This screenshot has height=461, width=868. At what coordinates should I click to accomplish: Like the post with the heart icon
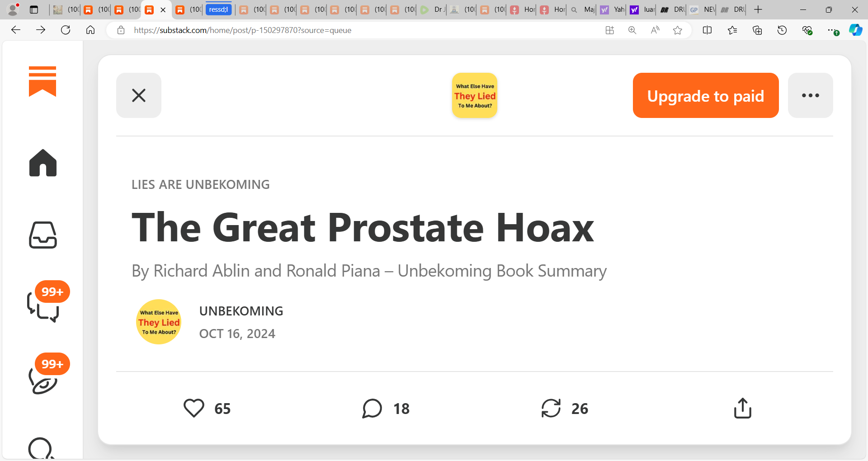tap(194, 408)
